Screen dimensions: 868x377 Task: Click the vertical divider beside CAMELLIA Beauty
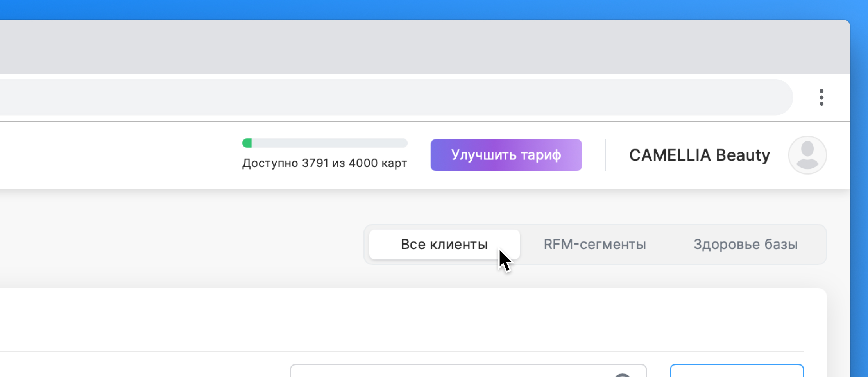[x=605, y=155]
